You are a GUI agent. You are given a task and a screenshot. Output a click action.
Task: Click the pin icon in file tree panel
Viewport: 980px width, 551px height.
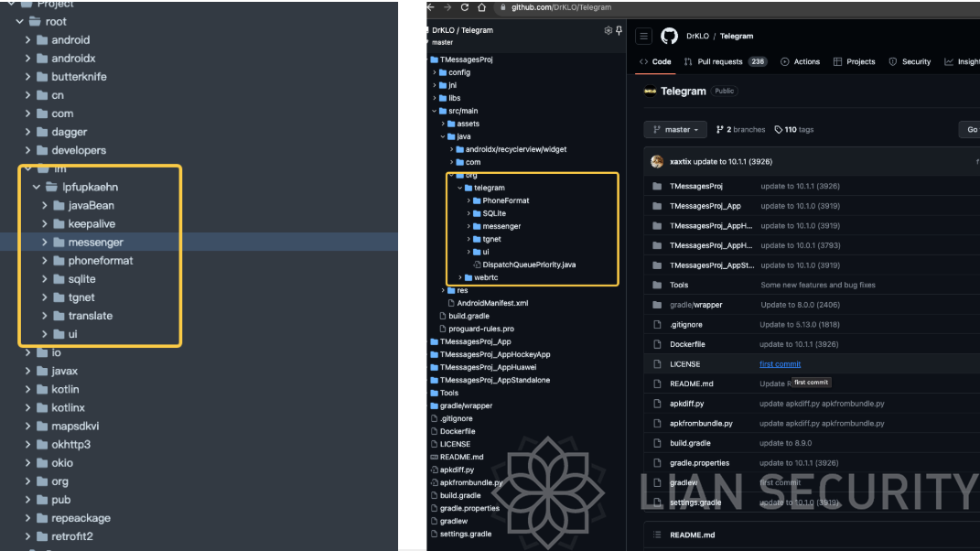(619, 30)
